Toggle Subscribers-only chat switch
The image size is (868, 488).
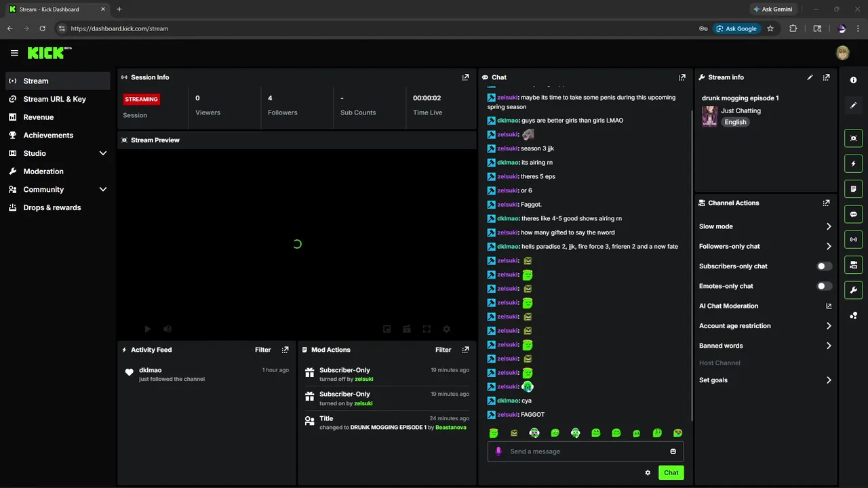tap(825, 266)
